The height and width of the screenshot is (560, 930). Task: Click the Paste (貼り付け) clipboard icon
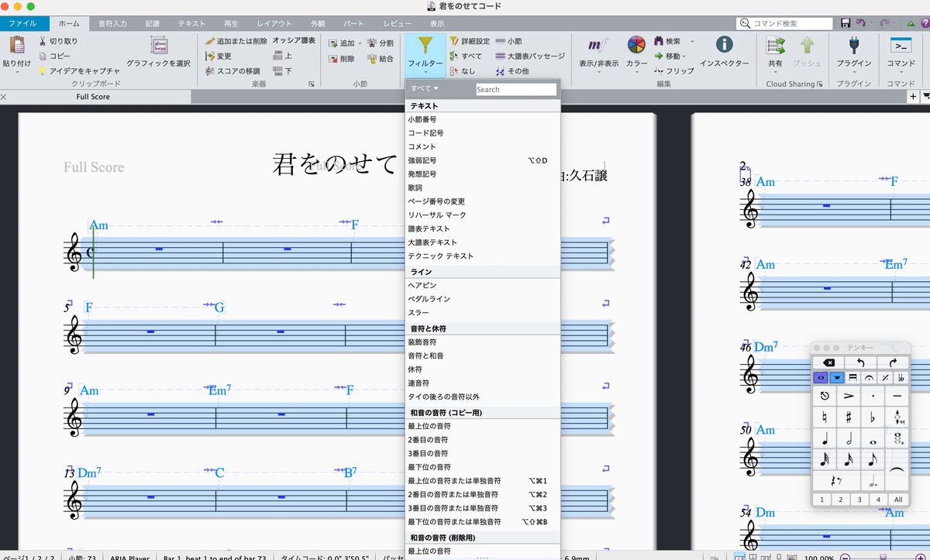(16, 45)
